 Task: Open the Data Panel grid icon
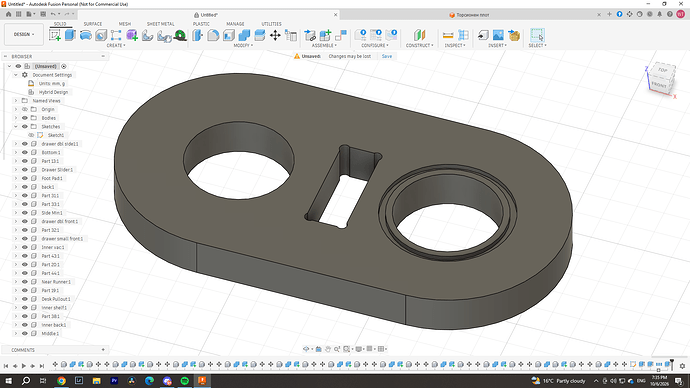point(18,14)
